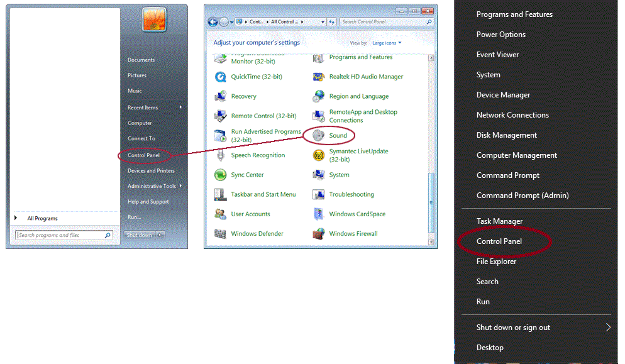Select Connect To in the Start menu
This screenshot has height=364, width=625.
pos(141,138)
